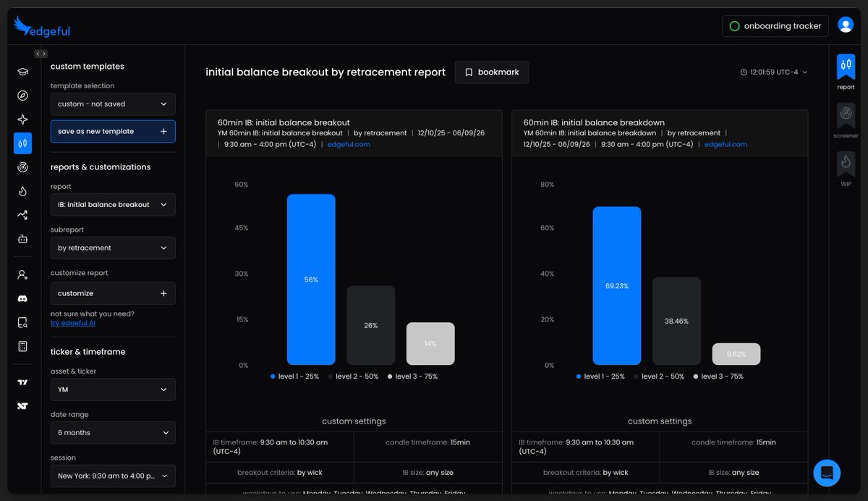Click the 14% bar in breakout chart
The height and width of the screenshot is (501, 868).
430,344
